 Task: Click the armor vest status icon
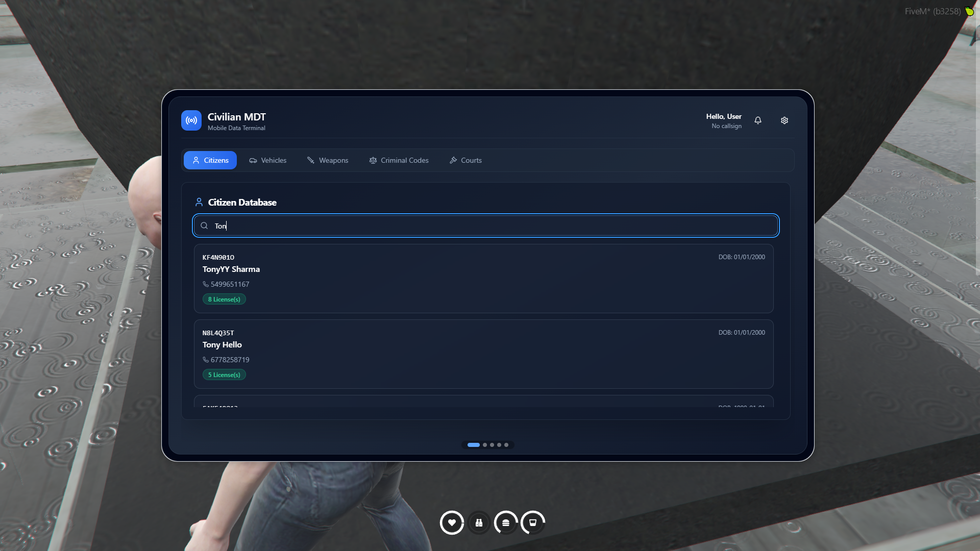pos(479,522)
